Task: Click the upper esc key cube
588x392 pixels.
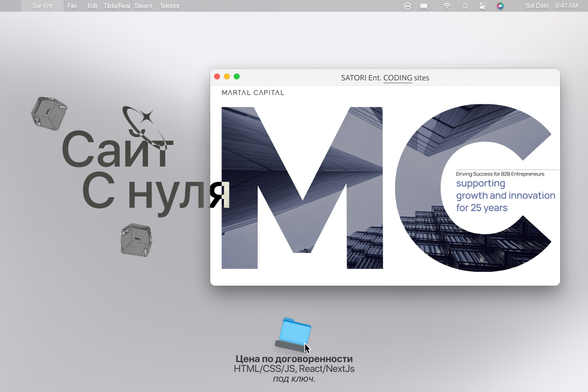Action: point(49,113)
